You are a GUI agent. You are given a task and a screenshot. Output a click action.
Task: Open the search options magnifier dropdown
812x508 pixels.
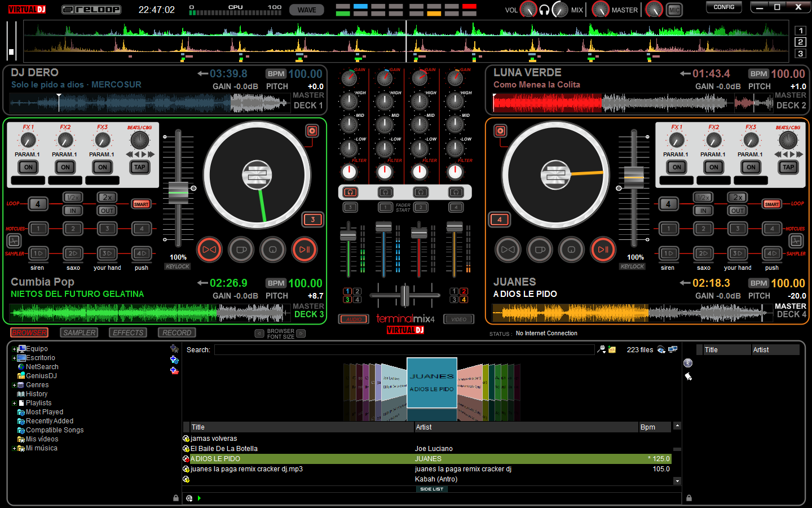pyautogui.click(x=602, y=350)
